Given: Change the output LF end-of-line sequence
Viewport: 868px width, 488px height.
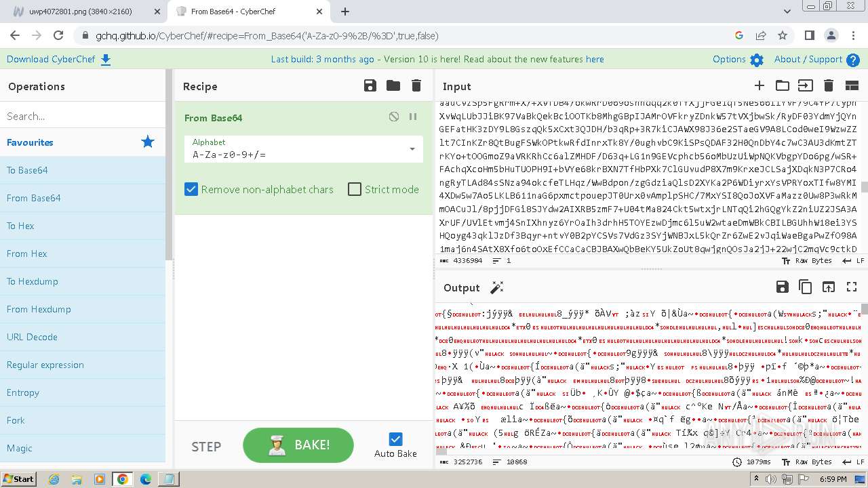Looking at the screenshot, I should pos(852,462).
